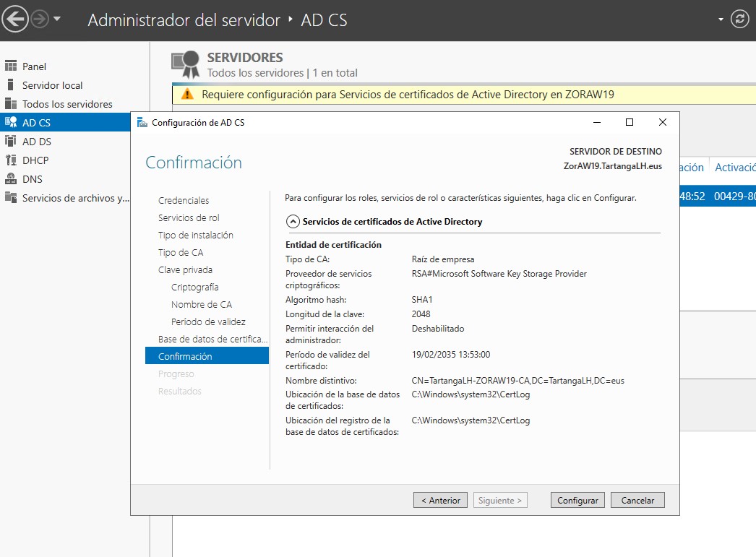Click the DNS sidebar icon
The width and height of the screenshot is (756, 557).
(x=11, y=179)
